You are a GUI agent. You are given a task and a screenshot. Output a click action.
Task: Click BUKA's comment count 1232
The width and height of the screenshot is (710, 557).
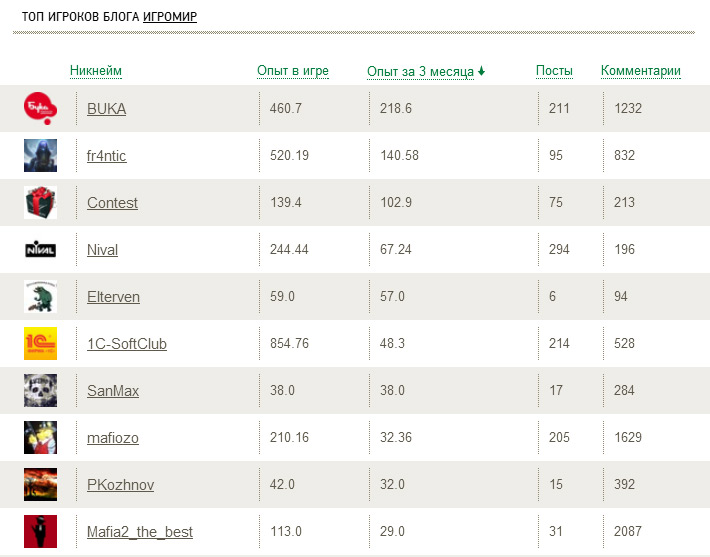click(628, 108)
